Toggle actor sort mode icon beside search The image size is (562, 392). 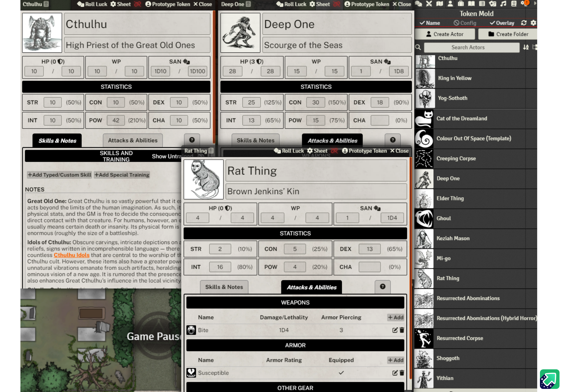[526, 47]
